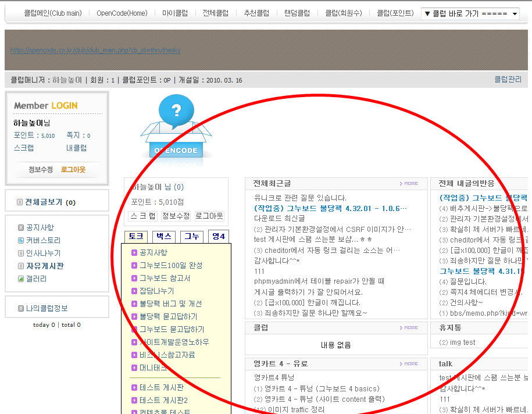
Task: Click the 커버스토리 board icon in sidebar
Action: click(21, 241)
